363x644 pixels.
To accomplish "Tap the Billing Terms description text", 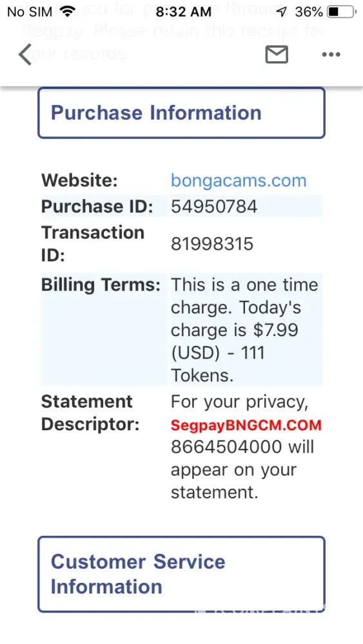I will (244, 330).
